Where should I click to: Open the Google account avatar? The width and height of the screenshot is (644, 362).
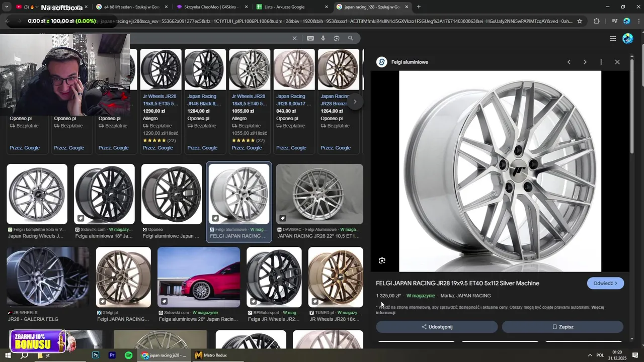click(x=628, y=39)
